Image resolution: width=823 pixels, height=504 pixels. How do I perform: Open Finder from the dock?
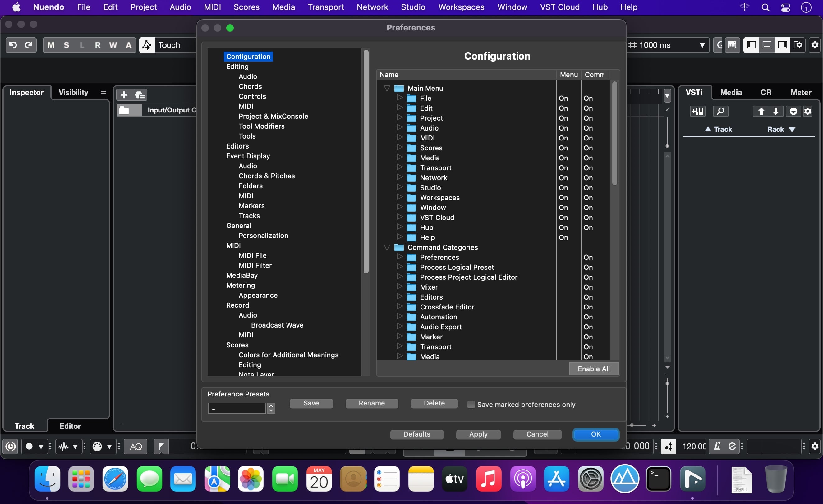[48, 479]
